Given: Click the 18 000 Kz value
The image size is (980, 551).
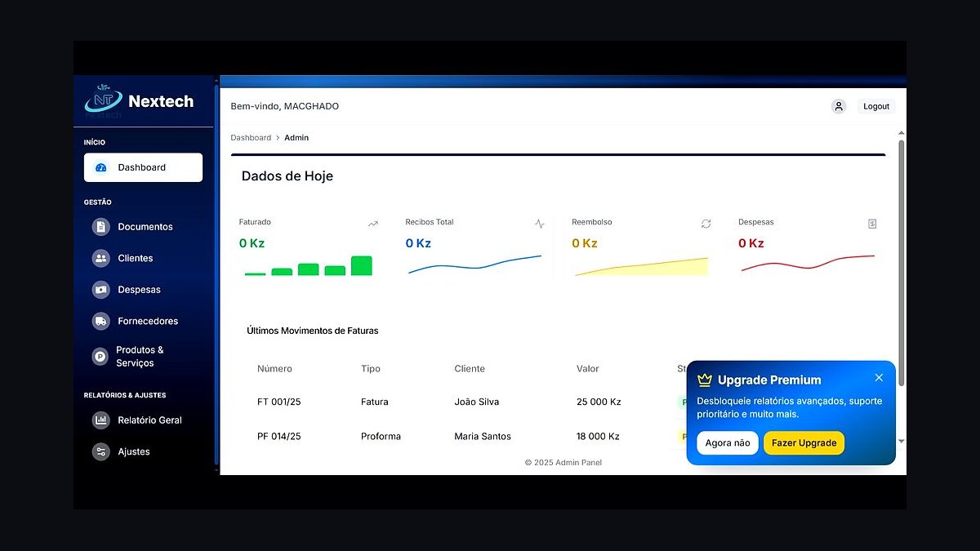Looking at the screenshot, I should click(x=599, y=437).
